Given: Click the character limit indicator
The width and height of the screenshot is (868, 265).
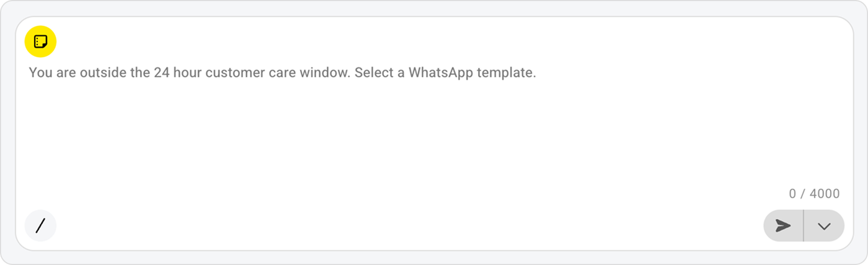Looking at the screenshot, I should pos(814,194).
